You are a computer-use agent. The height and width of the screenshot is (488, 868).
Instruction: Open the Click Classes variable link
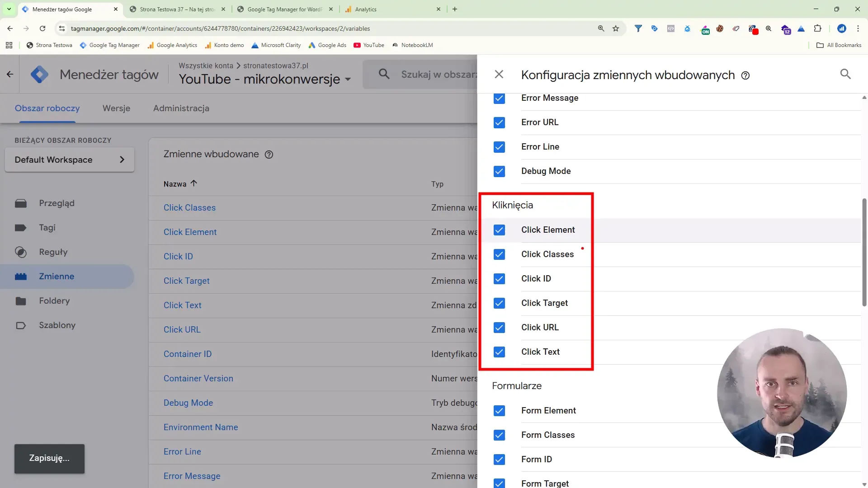coord(189,208)
